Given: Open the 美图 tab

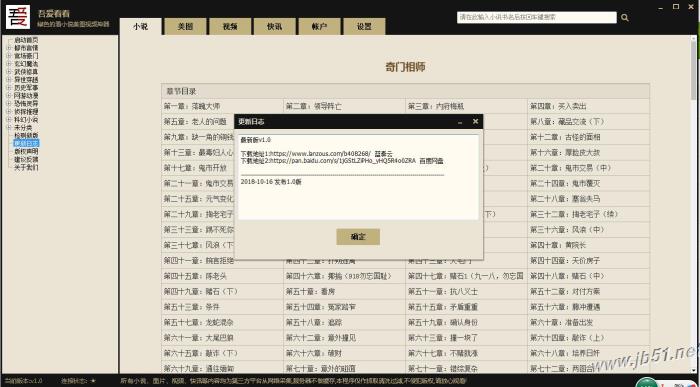Looking at the screenshot, I should pos(185,26).
